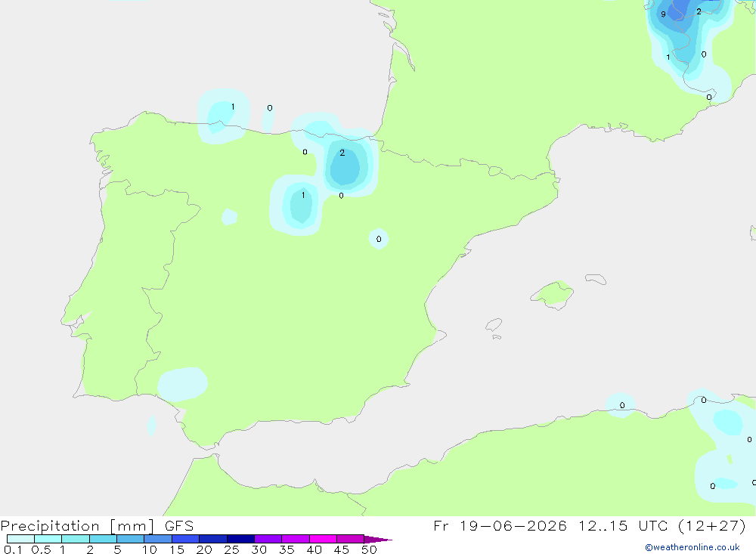
Task: Pick the lightest legend swatch for 0.1–0.5 mm
Action: (x=20, y=539)
